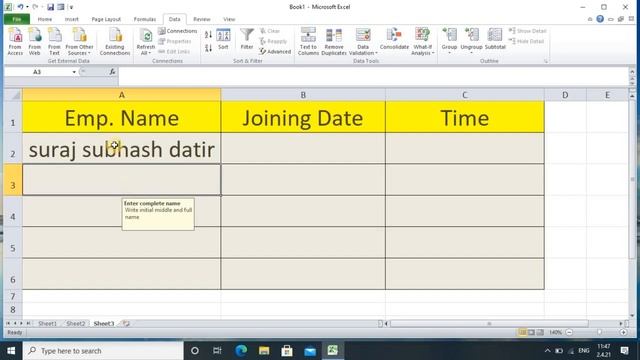640x360 pixels.
Task: Switch to Sheet1 tab
Action: [x=47, y=324]
